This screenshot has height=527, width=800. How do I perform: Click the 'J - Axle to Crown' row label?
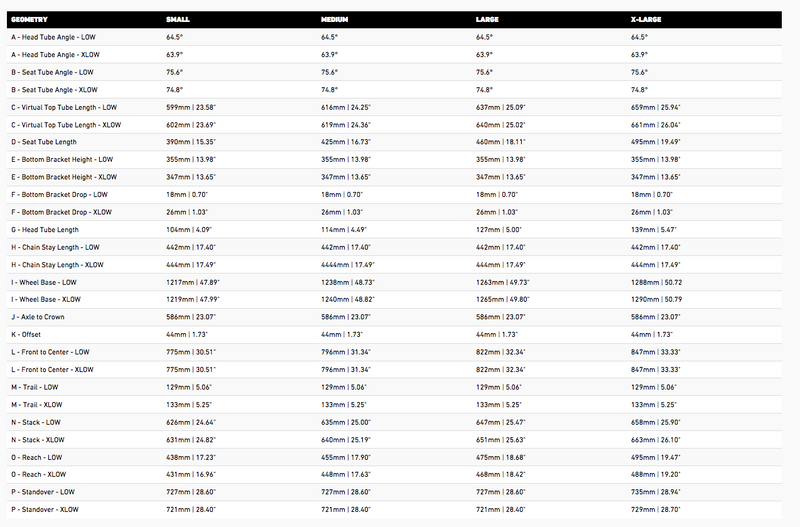coord(41,317)
